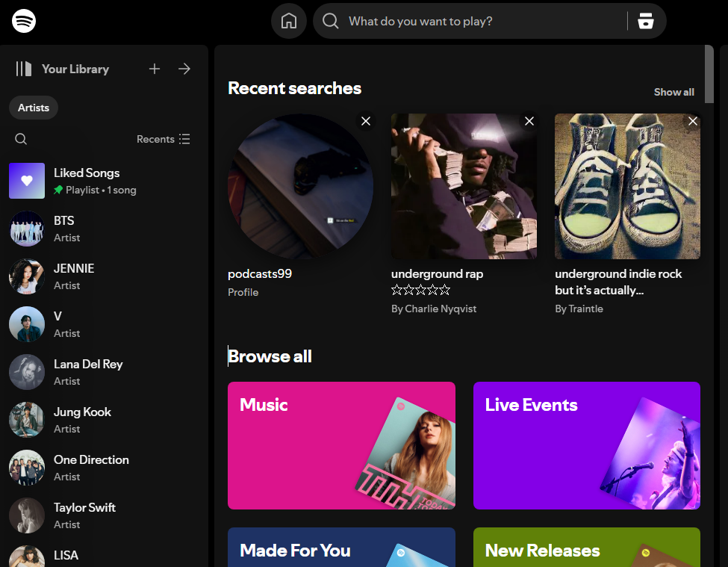Viewport: 728px width, 567px height.
Task: Remove podcasts99 from recent searches
Action: [366, 121]
